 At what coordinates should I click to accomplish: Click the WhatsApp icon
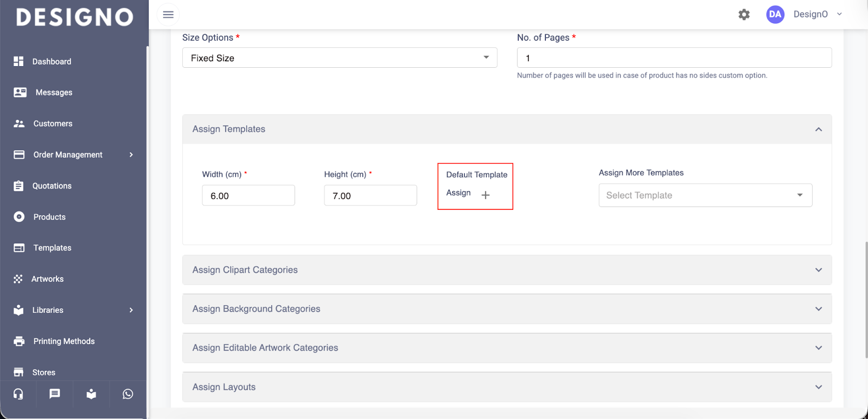pyautogui.click(x=128, y=394)
